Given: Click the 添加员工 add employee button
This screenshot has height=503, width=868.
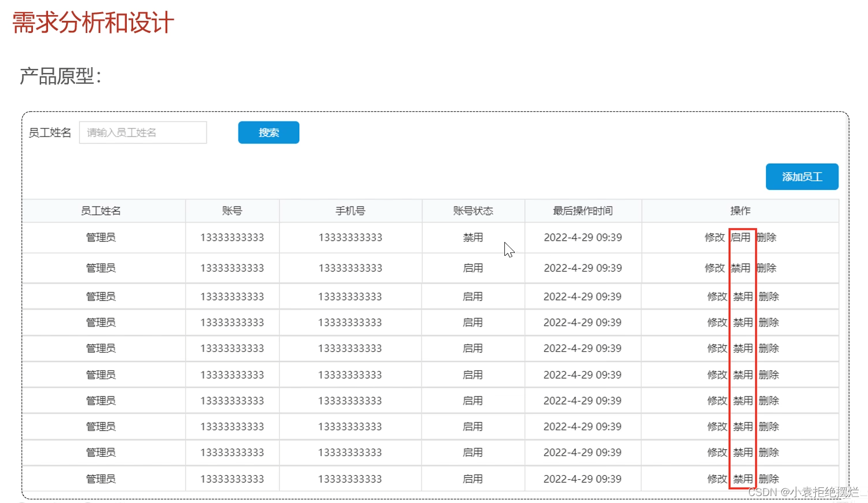Looking at the screenshot, I should [801, 177].
